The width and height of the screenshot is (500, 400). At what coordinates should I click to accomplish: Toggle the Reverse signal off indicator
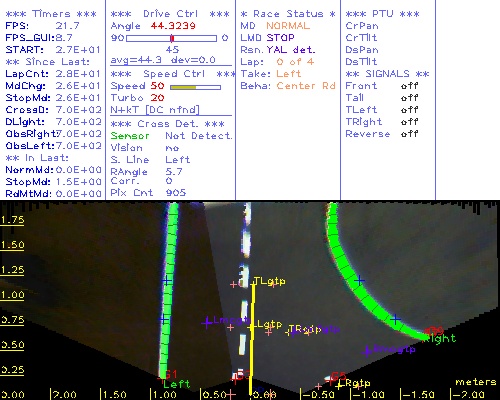pyautogui.click(x=410, y=134)
